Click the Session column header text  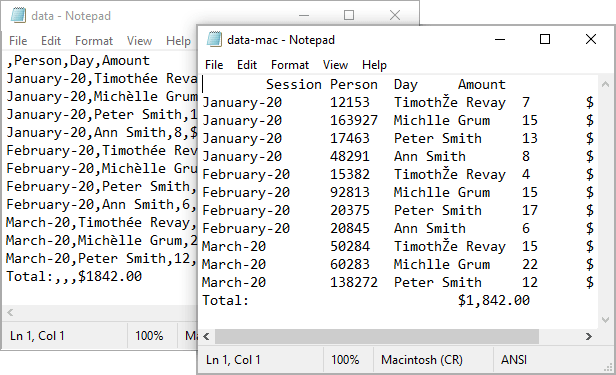pos(293,84)
